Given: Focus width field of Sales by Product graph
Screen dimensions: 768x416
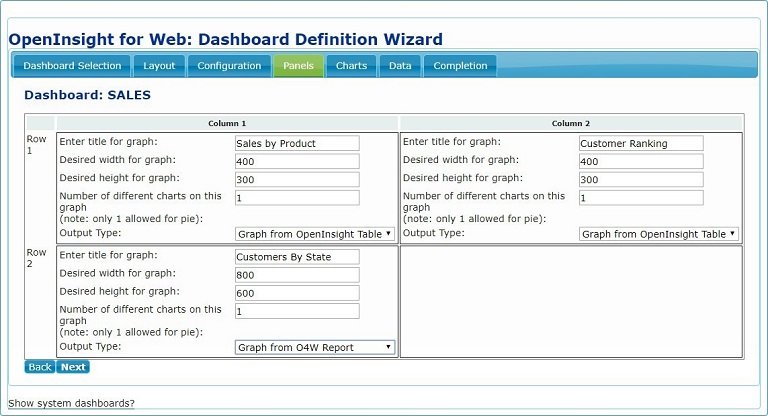Looking at the screenshot, I should pos(297,161).
